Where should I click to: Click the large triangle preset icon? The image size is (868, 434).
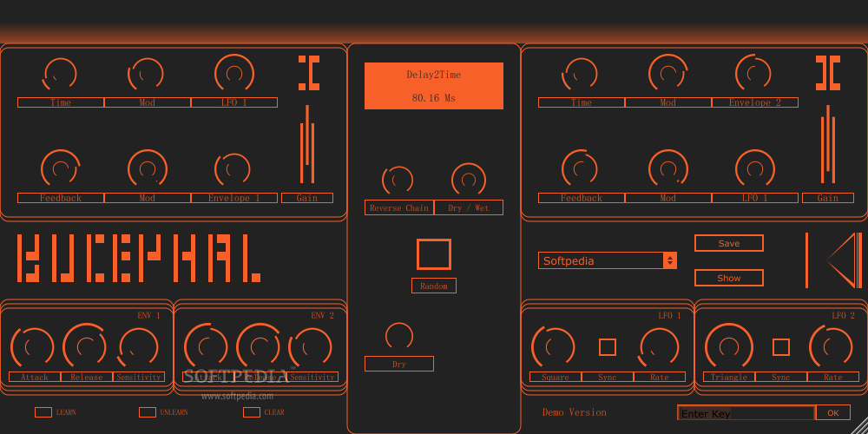tap(844, 260)
